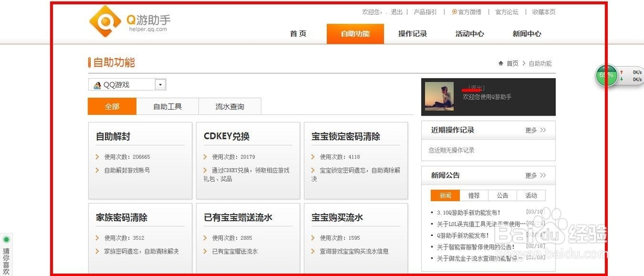The height and width of the screenshot is (276, 644).
Task: Click 退出 link in top bar
Action: click(x=397, y=12)
